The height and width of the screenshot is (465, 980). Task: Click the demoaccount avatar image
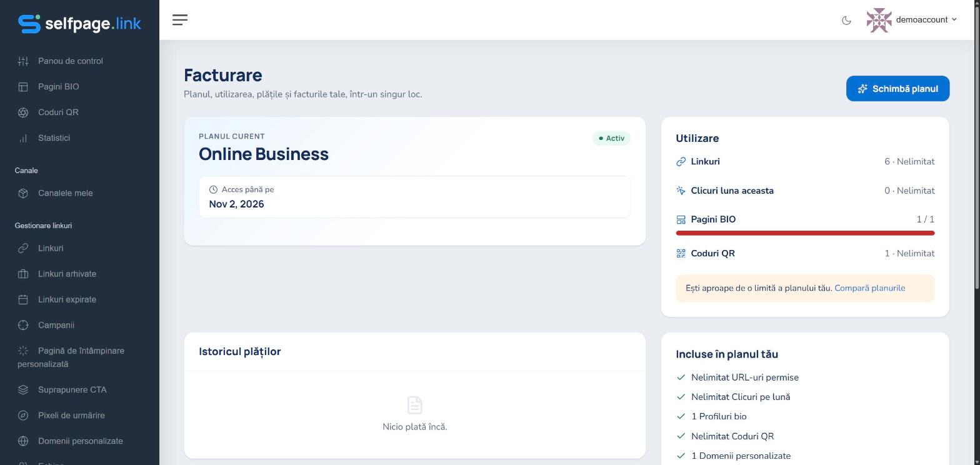tap(879, 20)
